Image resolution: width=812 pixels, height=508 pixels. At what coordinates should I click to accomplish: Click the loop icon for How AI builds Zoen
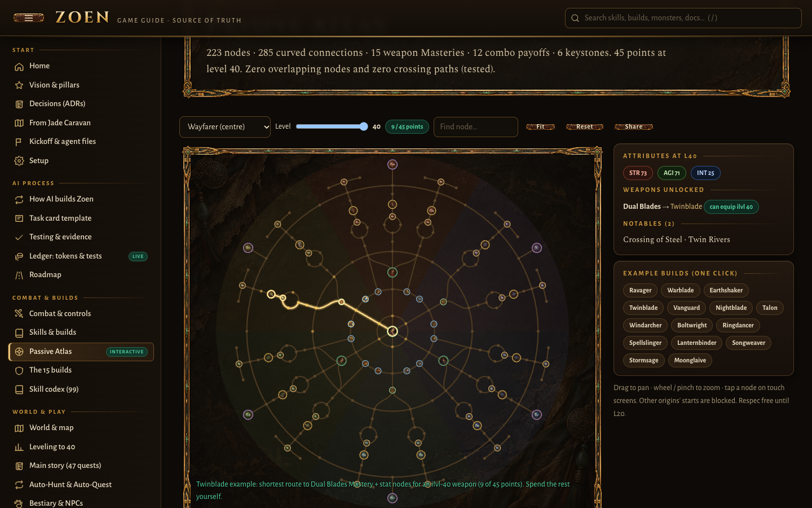click(x=19, y=199)
